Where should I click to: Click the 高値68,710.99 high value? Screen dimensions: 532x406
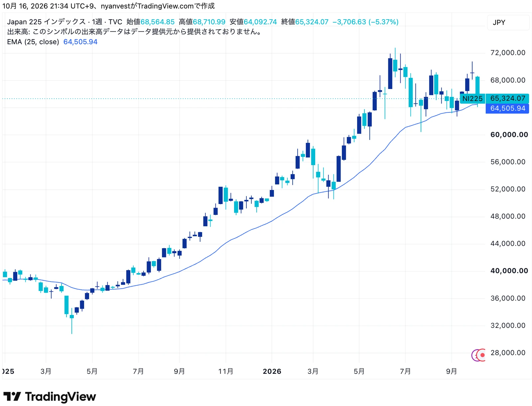coord(202,22)
